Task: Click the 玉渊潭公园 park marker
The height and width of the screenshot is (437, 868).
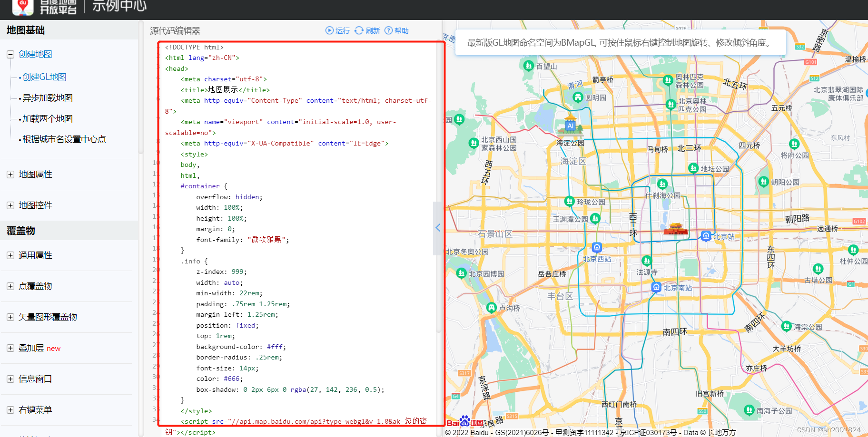Action: (595, 218)
